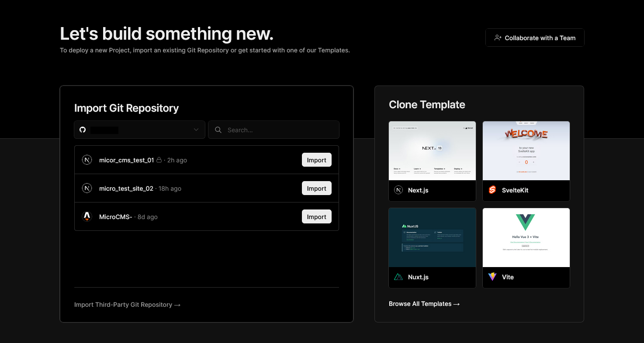644x343 pixels.
Task: Click the Astro icon beside MicroCMS-
Action: point(87,217)
